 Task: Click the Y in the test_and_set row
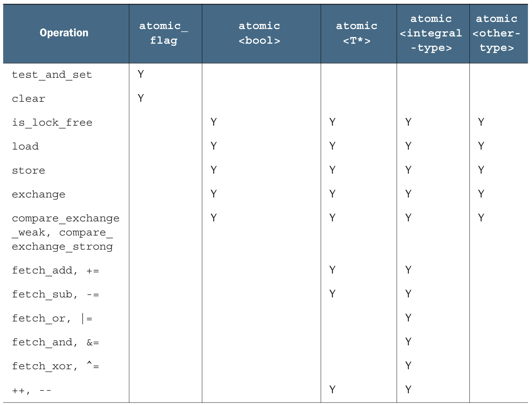141,74
